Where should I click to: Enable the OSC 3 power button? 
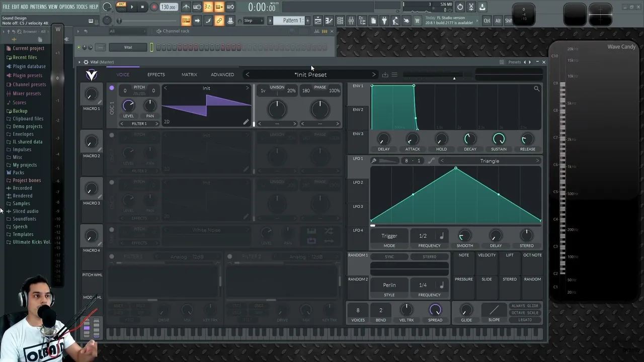112,182
